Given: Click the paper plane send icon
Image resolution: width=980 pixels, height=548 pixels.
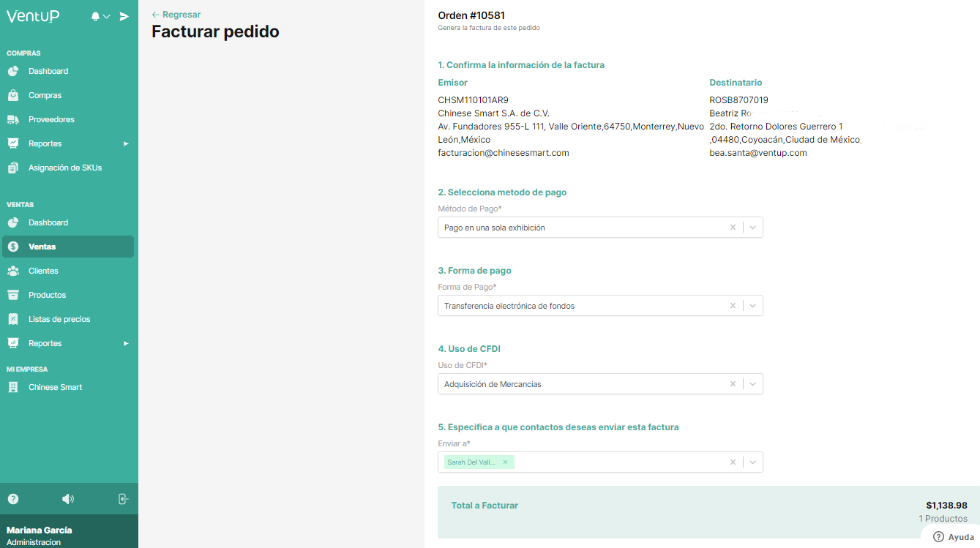Looking at the screenshot, I should tap(124, 16).
